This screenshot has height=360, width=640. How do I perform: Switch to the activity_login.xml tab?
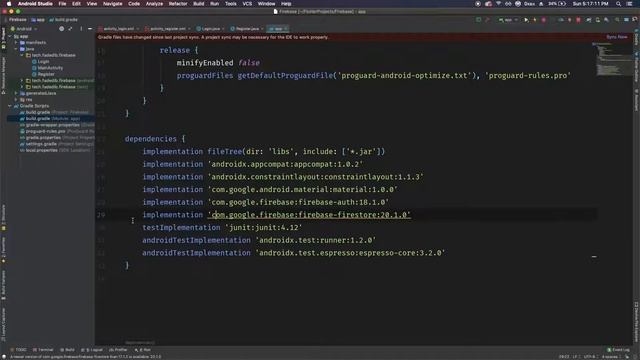point(118,29)
